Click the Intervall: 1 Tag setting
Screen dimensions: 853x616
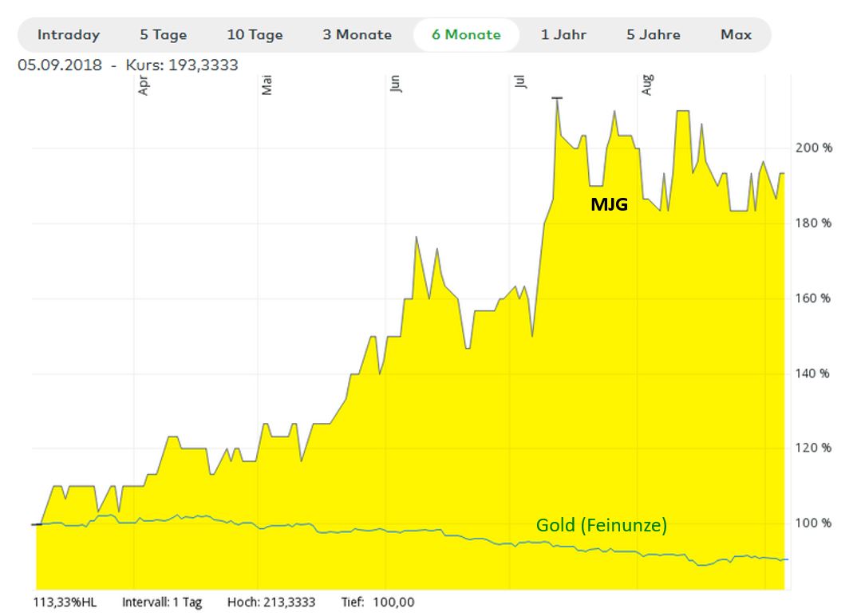point(162,602)
